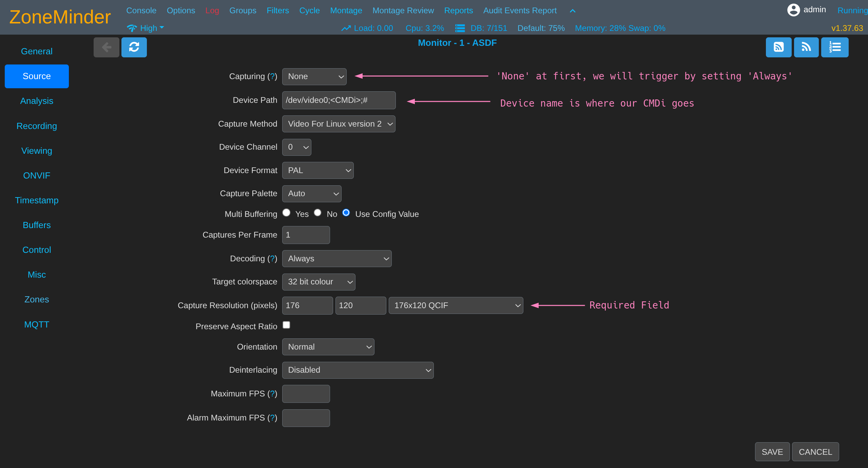The width and height of the screenshot is (868, 468).
Task: Open the 176x120 QCIF resolution dropdown
Action: (456, 305)
